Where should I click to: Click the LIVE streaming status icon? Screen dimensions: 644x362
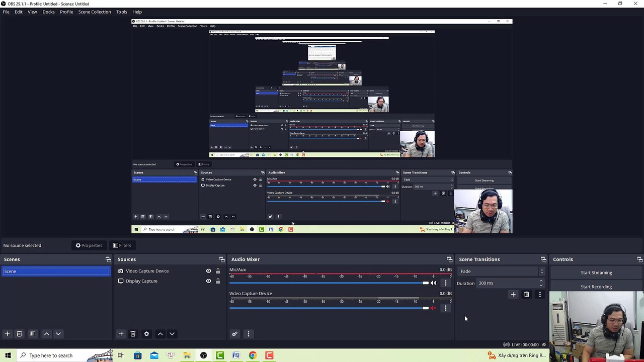506,344
